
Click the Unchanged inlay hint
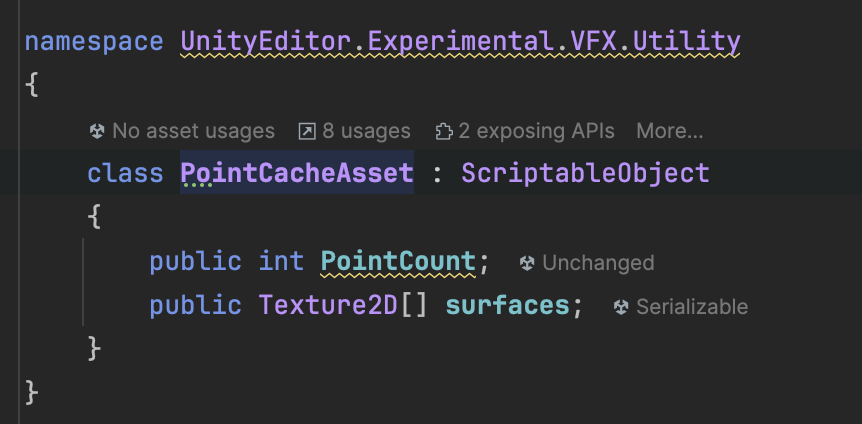[597, 263]
